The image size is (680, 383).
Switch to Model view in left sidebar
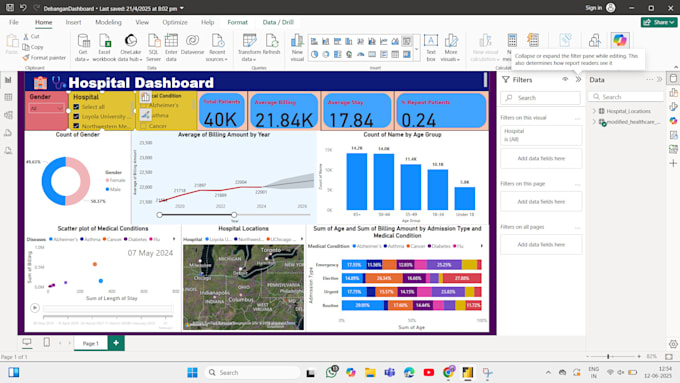(x=8, y=115)
